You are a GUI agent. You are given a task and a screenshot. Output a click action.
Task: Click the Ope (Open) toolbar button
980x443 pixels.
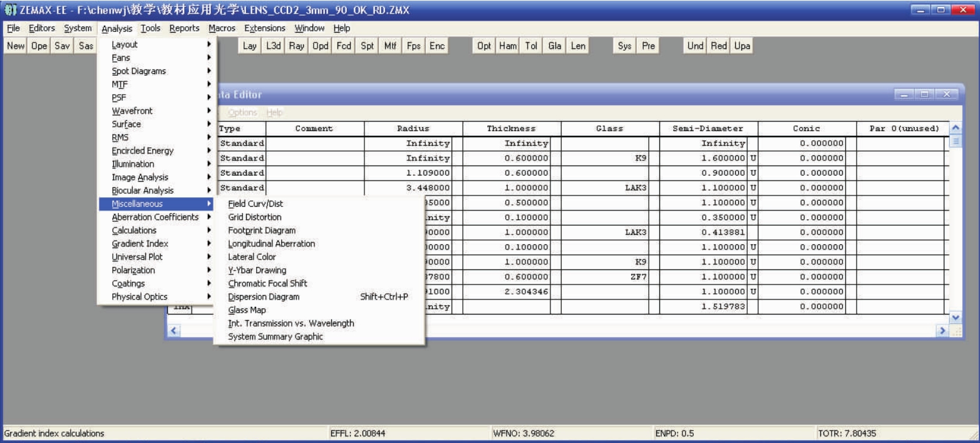coord(39,46)
